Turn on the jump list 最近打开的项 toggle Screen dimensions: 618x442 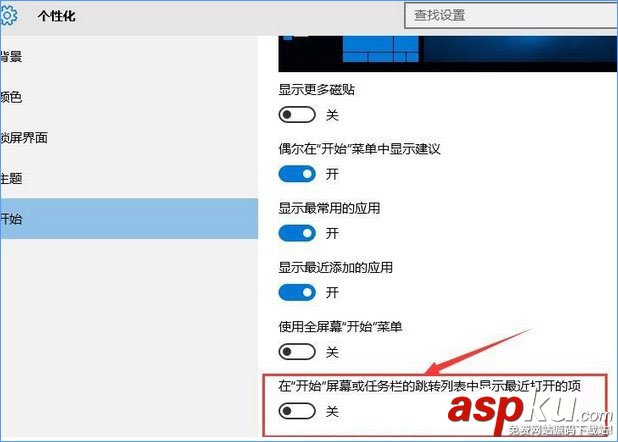[x=297, y=411]
